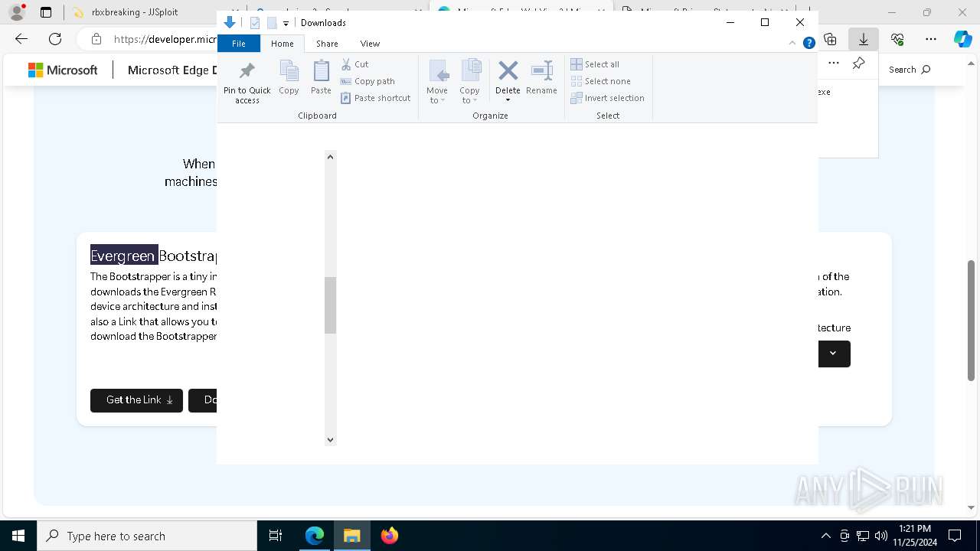980x551 pixels.
Task: Click Microsoft logo on webpage
Action: 63,70
